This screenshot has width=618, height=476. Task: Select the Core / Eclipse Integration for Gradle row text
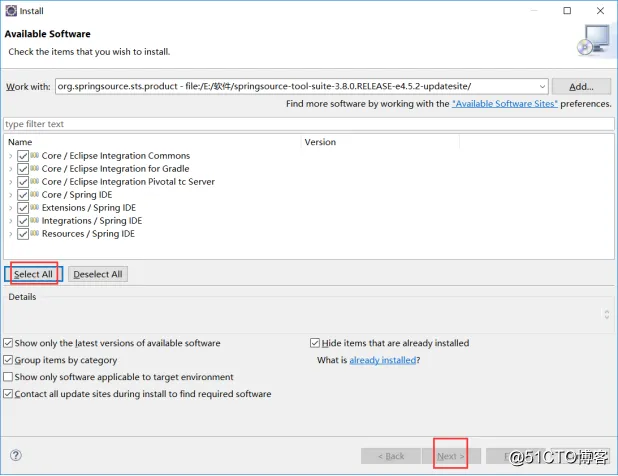[115, 169]
